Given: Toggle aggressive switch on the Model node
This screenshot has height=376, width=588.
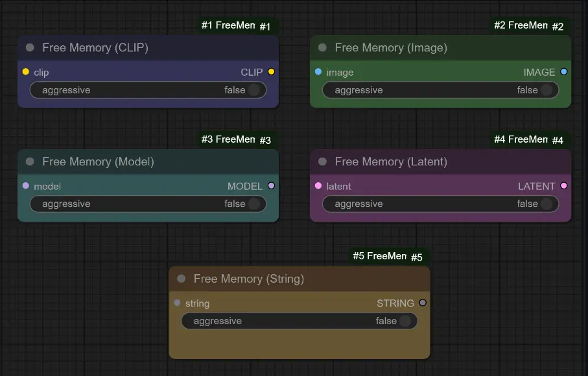Looking at the screenshot, I should [x=148, y=204].
